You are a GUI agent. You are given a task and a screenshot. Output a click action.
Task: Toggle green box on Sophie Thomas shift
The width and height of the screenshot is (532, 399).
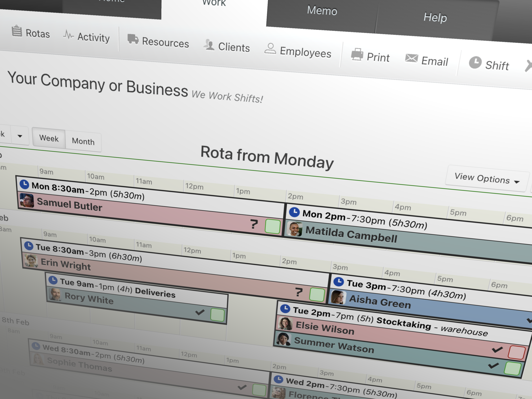(259, 390)
